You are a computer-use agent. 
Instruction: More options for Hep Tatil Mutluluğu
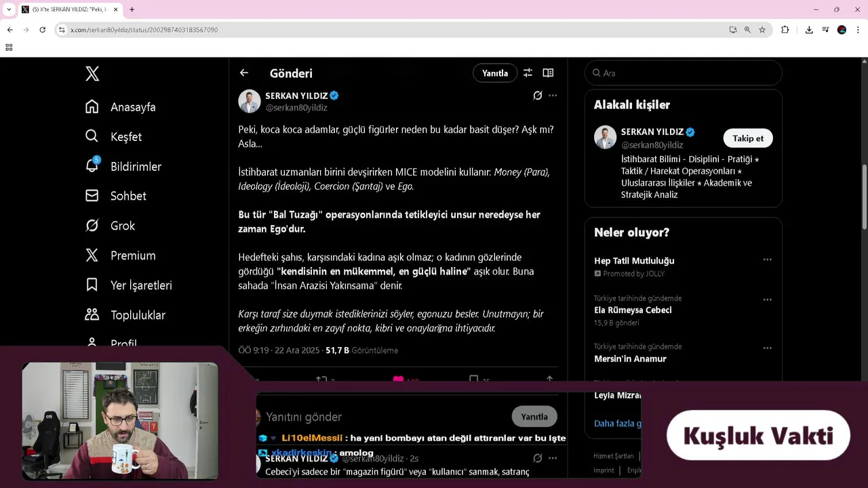pyautogui.click(x=767, y=260)
